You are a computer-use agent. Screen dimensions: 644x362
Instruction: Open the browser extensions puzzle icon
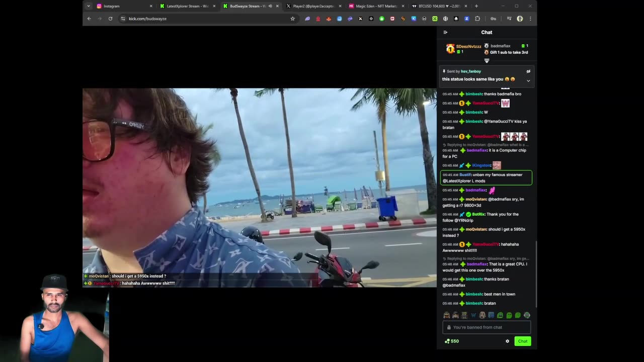pyautogui.click(x=477, y=19)
